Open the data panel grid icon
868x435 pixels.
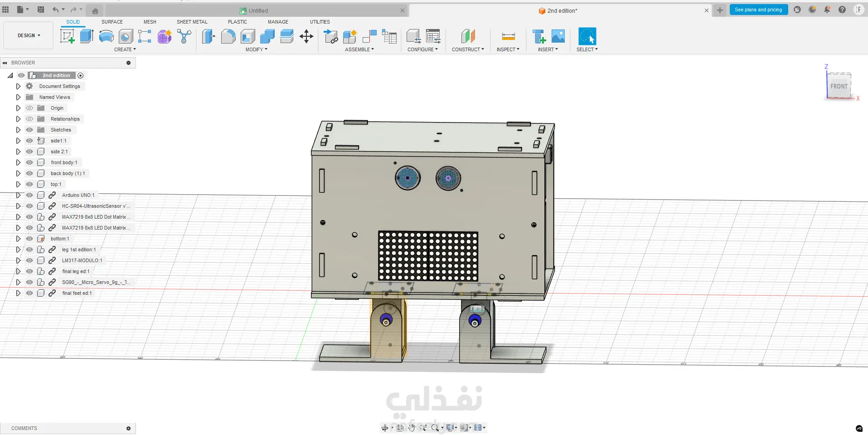coord(5,10)
